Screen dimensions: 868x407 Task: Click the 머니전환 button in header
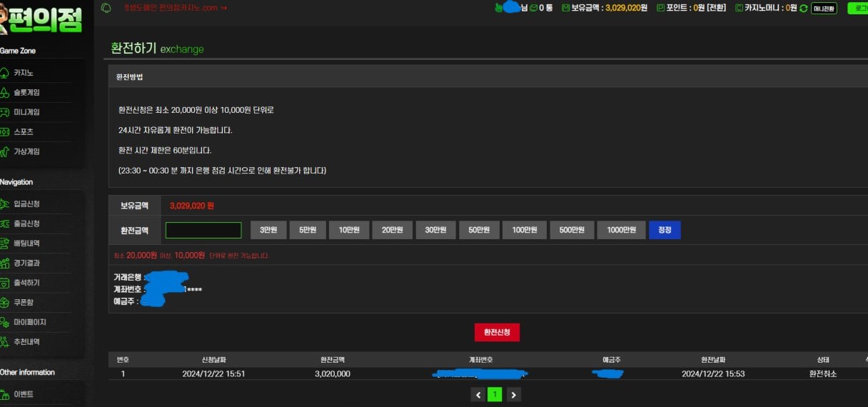(824, 9)
